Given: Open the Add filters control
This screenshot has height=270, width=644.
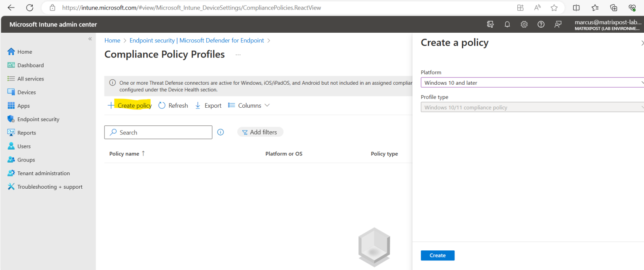Looking at the screenshot, I should 260,132.
